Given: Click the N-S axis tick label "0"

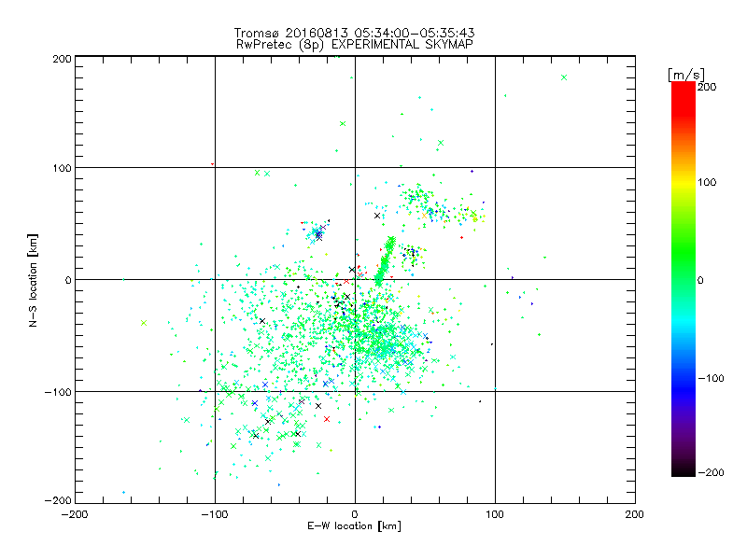Looking at the screenshot, I should pyautogui.click(x=68, y=280).
